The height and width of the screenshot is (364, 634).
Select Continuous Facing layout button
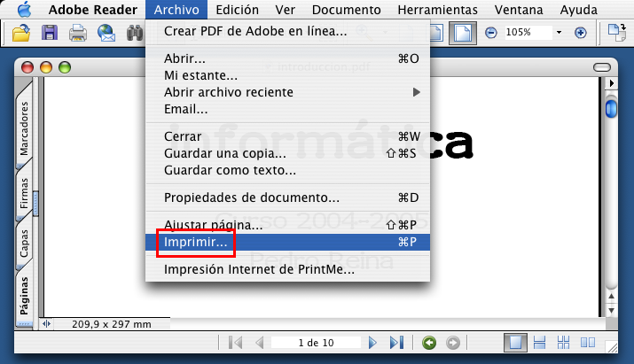[x=563, y=343]
